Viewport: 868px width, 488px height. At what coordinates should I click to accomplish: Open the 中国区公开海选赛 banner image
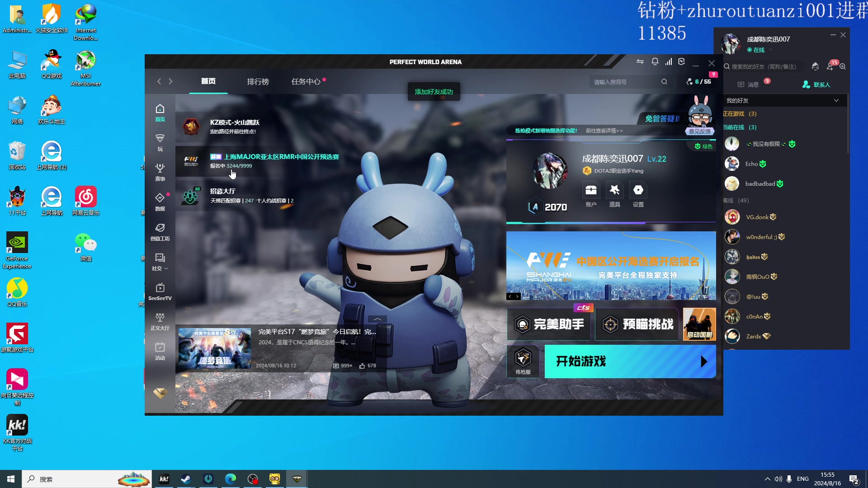[611, 266]
